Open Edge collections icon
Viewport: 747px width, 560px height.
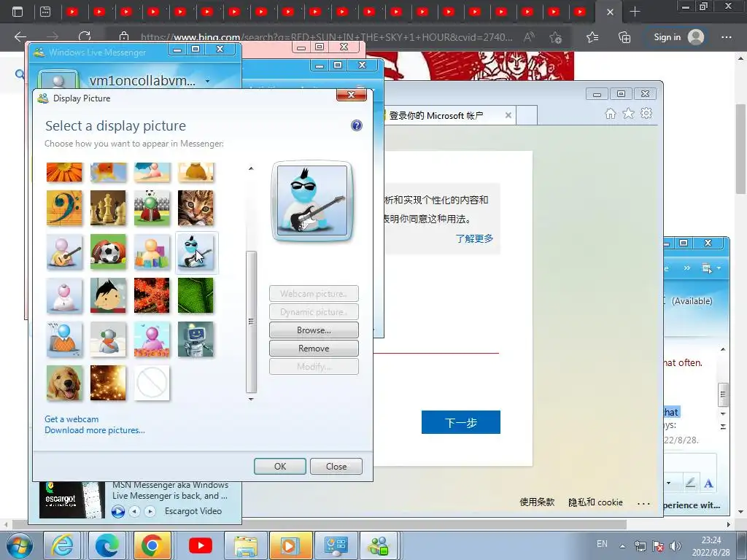(x=624, y=36)
